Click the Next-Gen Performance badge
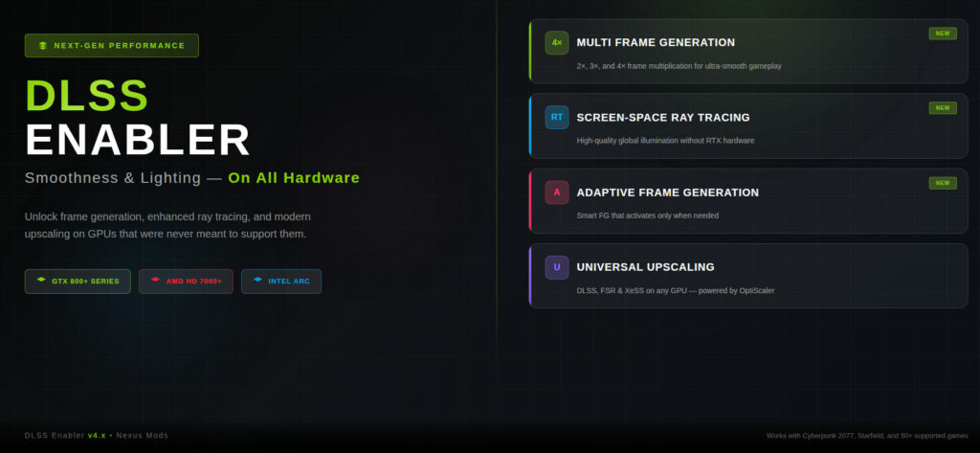Screen dimensions: 980x453 click(111, 46)
